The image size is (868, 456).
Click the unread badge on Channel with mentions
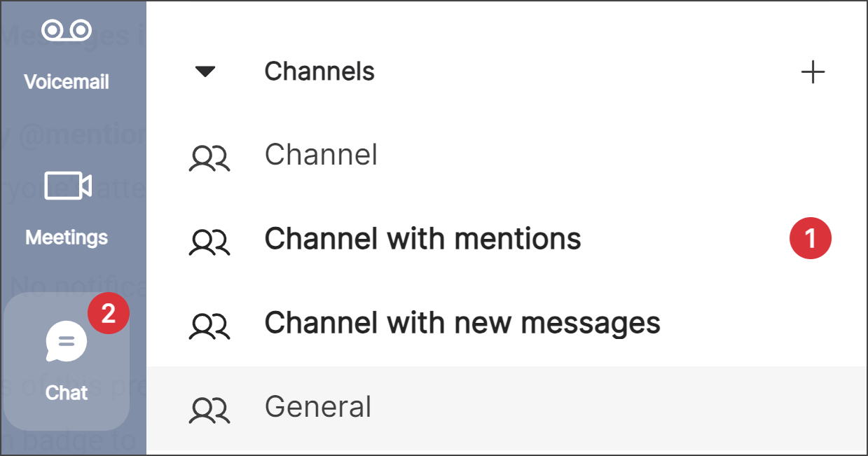[810, 238]
